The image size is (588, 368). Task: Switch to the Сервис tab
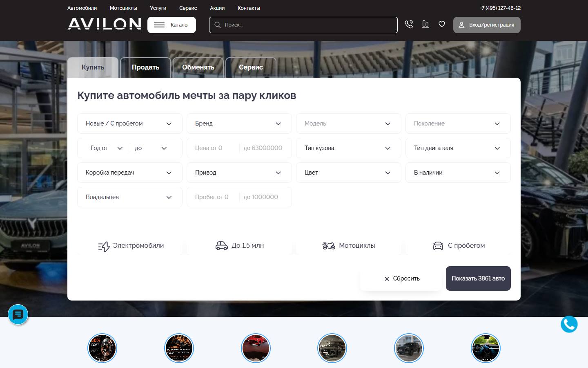251,67
